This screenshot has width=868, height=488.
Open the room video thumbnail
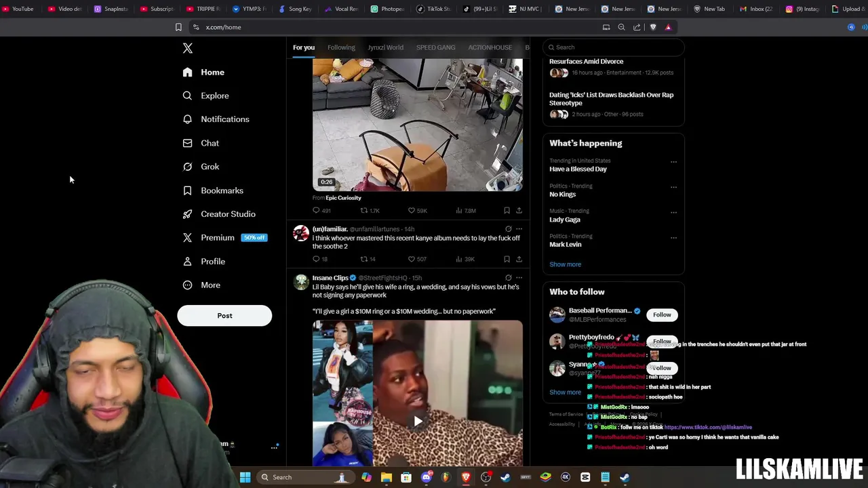(418, 125)
